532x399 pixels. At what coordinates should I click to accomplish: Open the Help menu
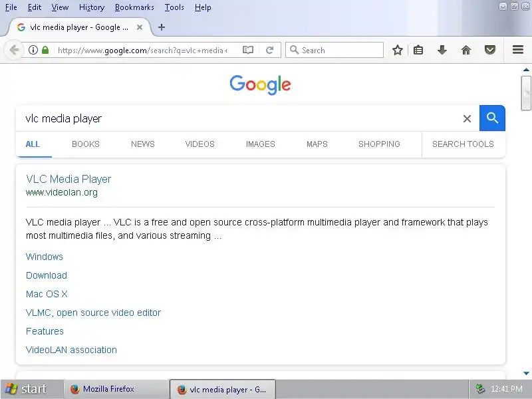(203, 7)
